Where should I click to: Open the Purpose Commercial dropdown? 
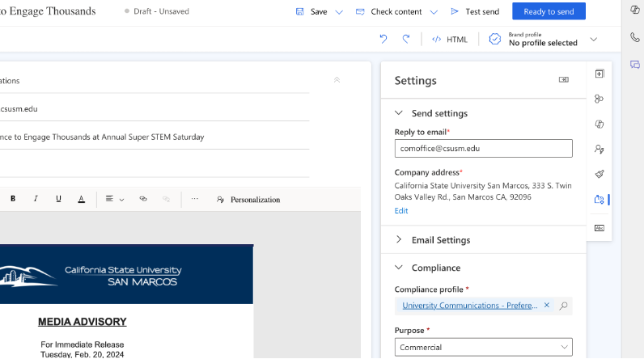point(484,347)
